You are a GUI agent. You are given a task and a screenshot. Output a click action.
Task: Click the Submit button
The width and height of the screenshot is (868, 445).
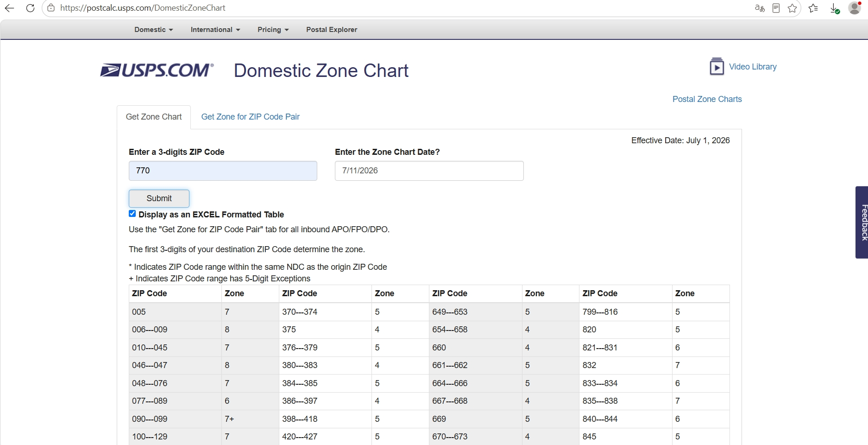[x=159, y=198]
